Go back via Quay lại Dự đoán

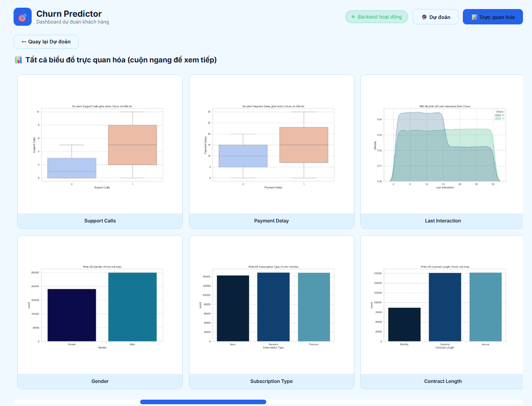pyautogui.click(x=46, y=42)
